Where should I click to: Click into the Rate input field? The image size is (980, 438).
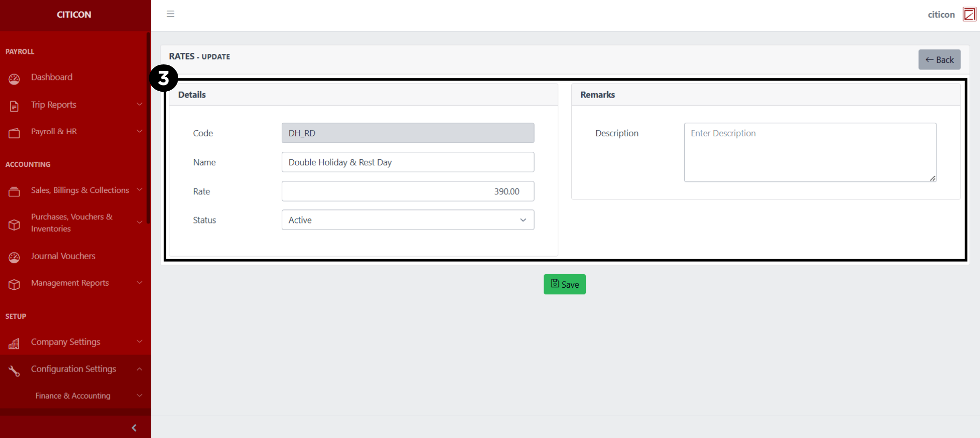408,191
